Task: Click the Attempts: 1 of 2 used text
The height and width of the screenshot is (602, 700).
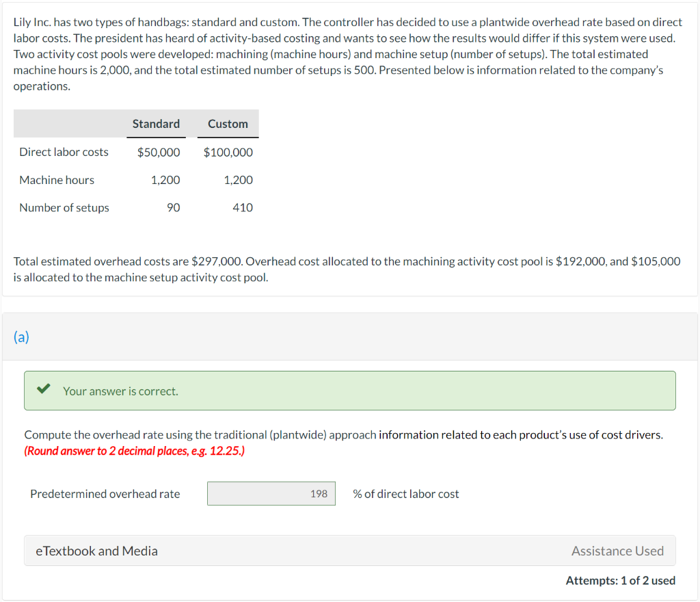Action: (x=621, y=580)
